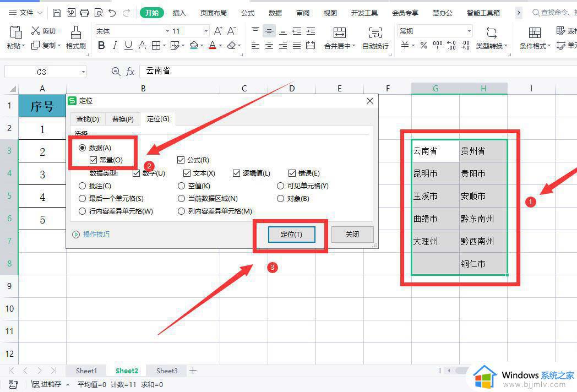Toggle Italic formatting
This screenshot has height=392, width=577.
click(x=115, y=45)
